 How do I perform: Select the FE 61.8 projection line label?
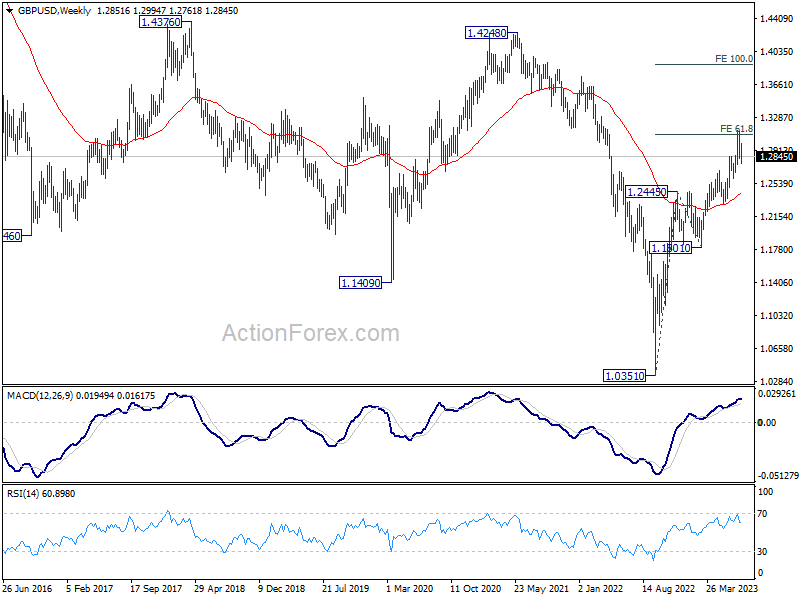(736, 129)
